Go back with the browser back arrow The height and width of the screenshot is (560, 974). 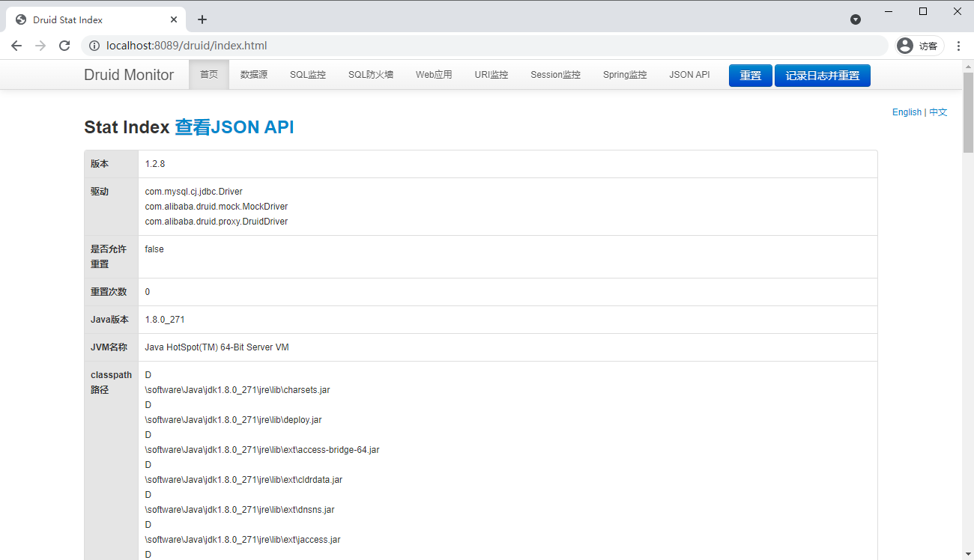click(x=16, y=46)
